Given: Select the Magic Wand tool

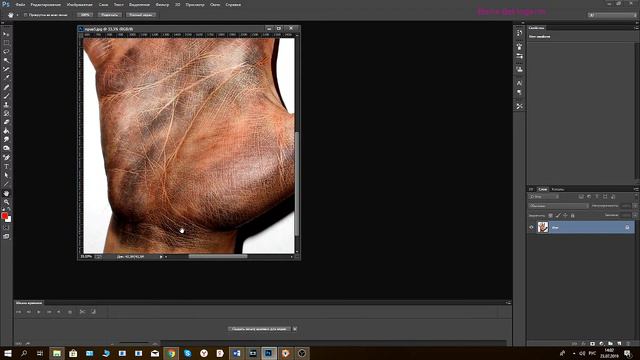Looking at the screenshot, I should click(6, 60).
